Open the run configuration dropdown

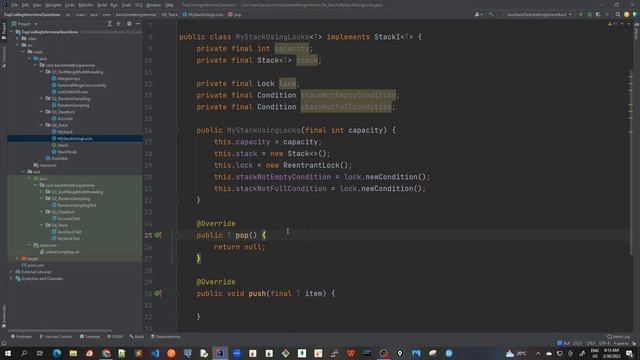(x=537, y=14)
